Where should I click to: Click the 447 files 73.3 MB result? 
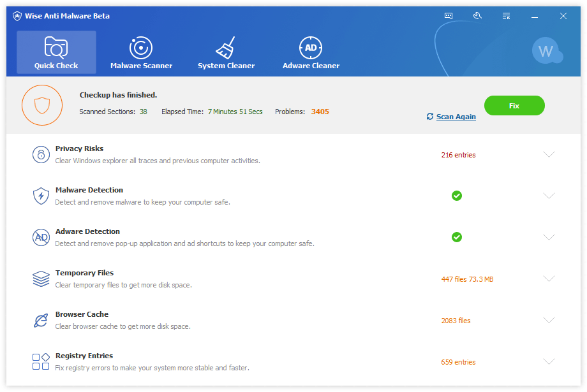(x=467, y=279)
